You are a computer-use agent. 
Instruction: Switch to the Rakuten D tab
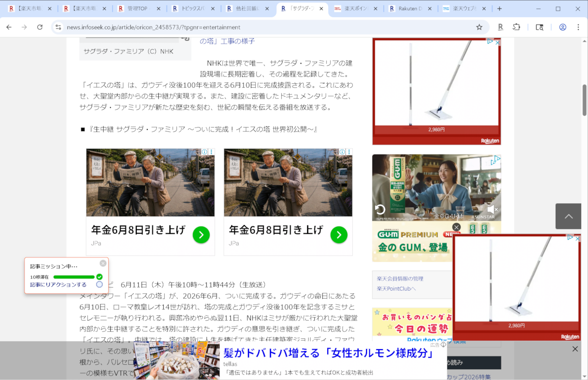click(x=411, y=8)
